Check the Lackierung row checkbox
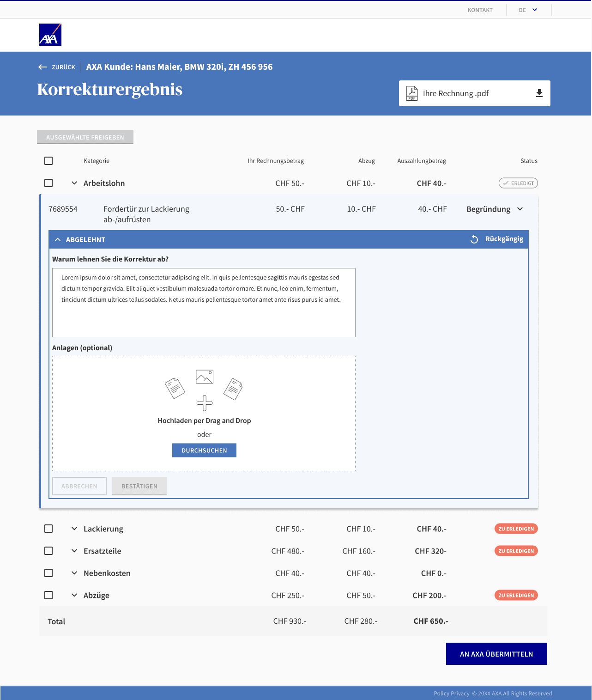The width and height of the screenshot is (592, 700). click(x=48, y=529)
